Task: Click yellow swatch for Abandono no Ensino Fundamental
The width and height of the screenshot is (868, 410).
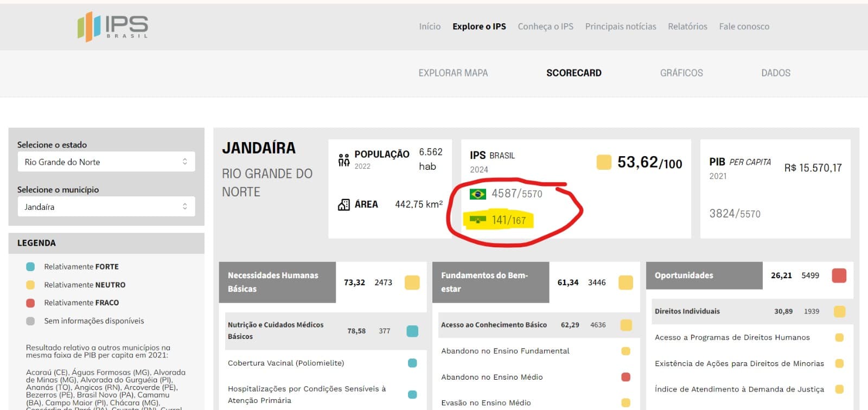Action: (626, 351)
